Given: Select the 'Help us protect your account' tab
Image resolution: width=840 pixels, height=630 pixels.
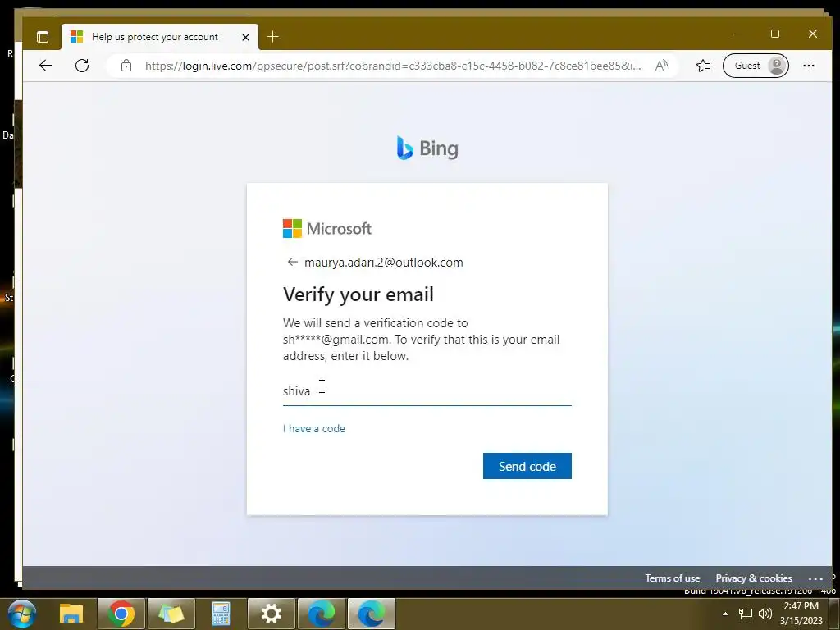Looking at the screenshot, I should point(160,36).
